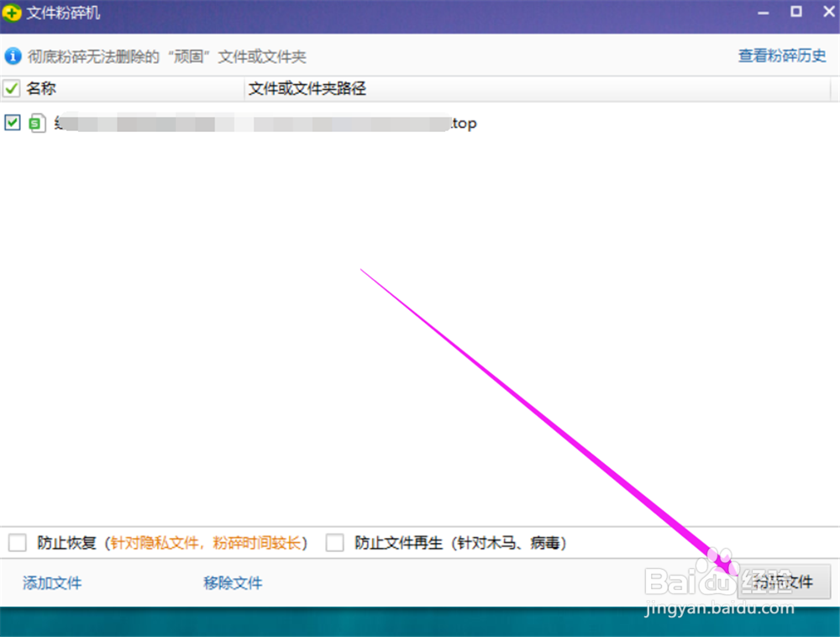This screenshot has height=637, width=840.
Task: Click the 移除文件 link
Action: click(x=233, y=583)
